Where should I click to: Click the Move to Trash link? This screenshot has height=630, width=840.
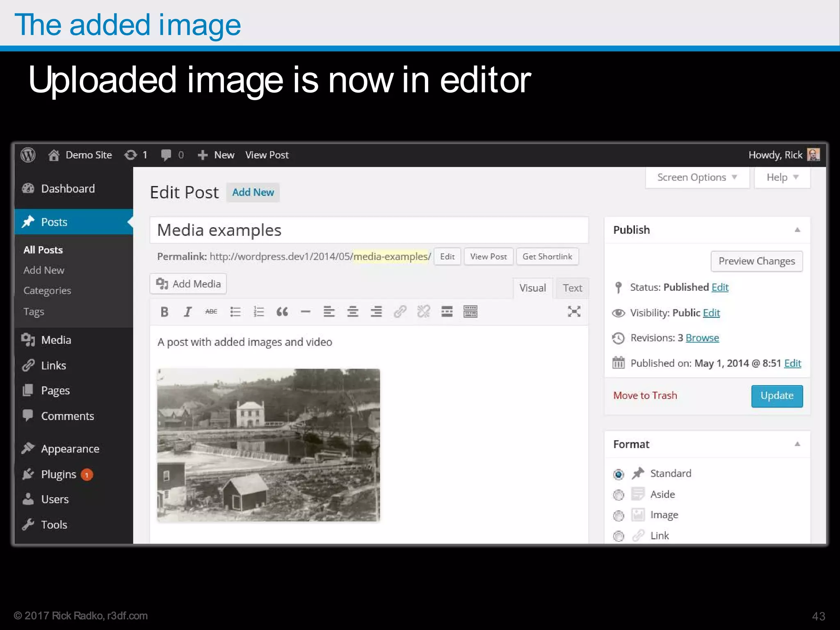coord(645,395)
